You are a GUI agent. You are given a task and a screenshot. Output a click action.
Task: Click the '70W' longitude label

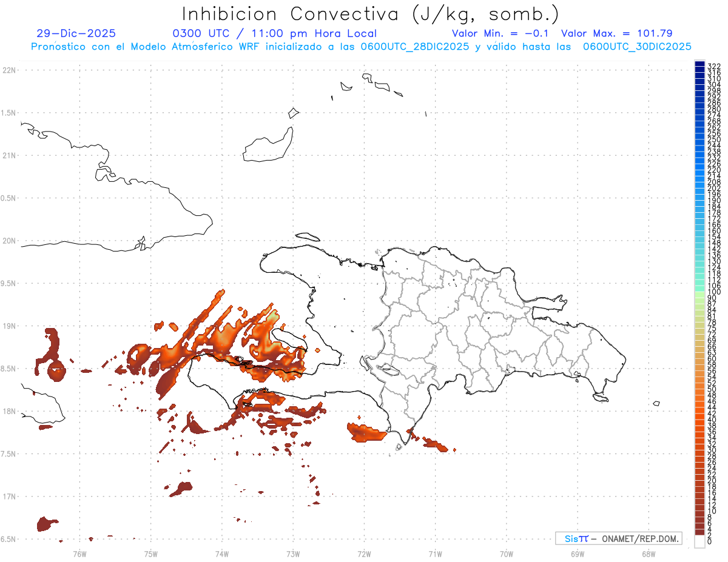(x=506, y=554)
